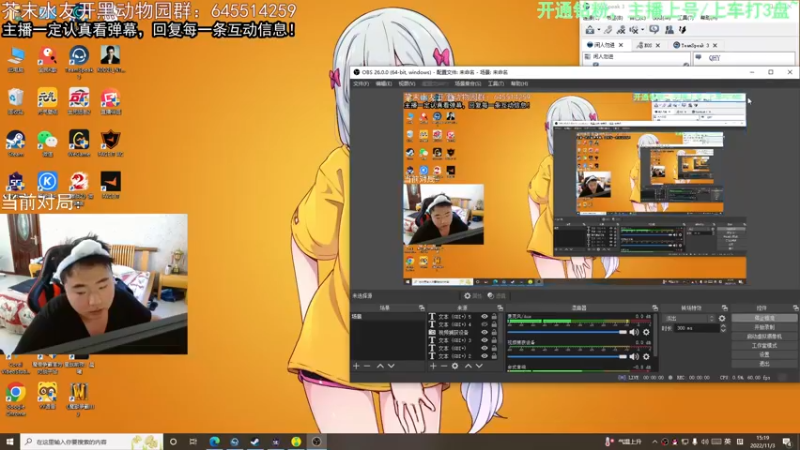Screen dimensions: 800x450
Task: Click TeamSpeak connect toolbar icon
Action: point(590,30)
